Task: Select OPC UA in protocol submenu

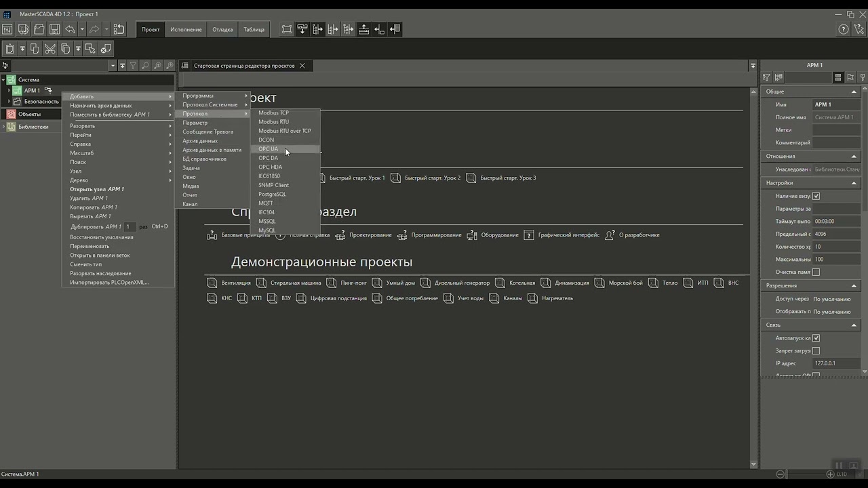Action: click(285, 149)
